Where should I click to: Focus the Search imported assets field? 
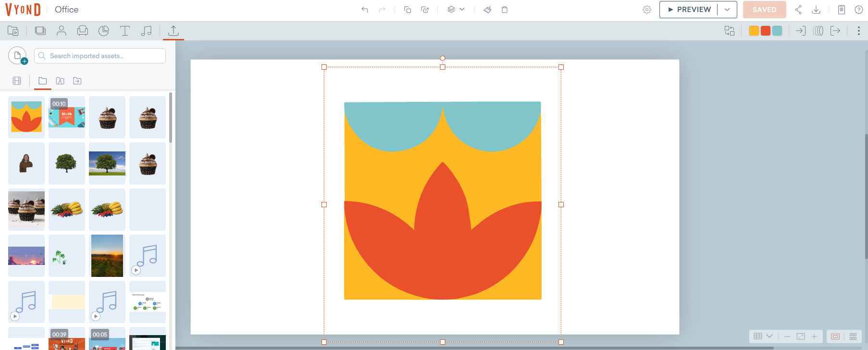pos(100,56)
